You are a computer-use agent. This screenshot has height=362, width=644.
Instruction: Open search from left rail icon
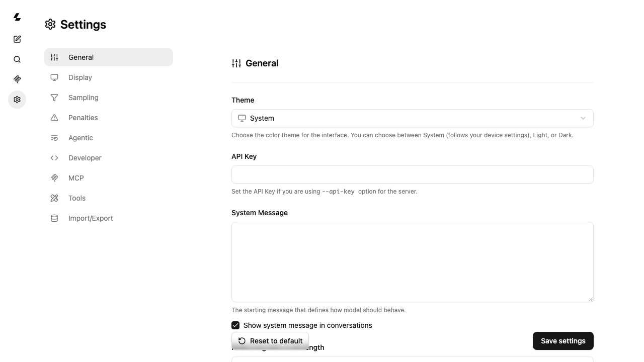17,59
